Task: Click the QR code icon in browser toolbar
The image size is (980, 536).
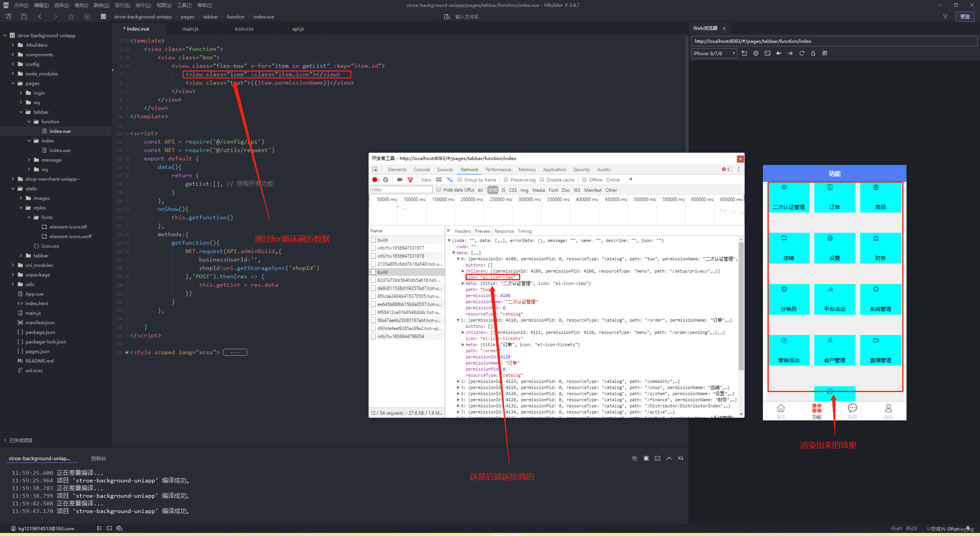Action: click(825, 53)
